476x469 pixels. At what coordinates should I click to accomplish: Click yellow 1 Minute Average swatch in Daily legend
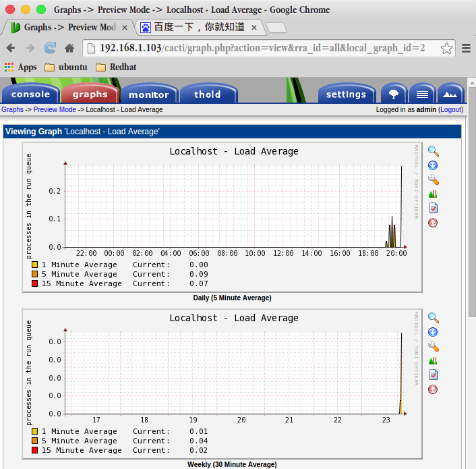(x=34, y=265)
